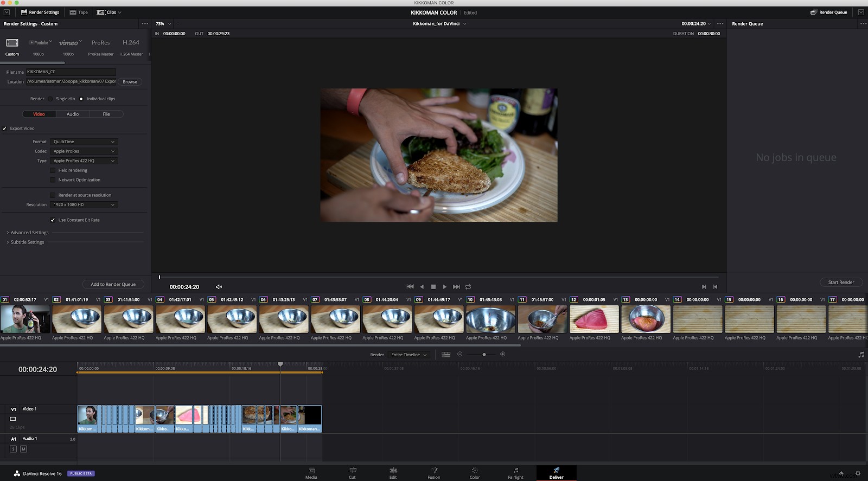Toggle the Tape panel button
This screenshot has height=481, width=868.
click(79, 12)
